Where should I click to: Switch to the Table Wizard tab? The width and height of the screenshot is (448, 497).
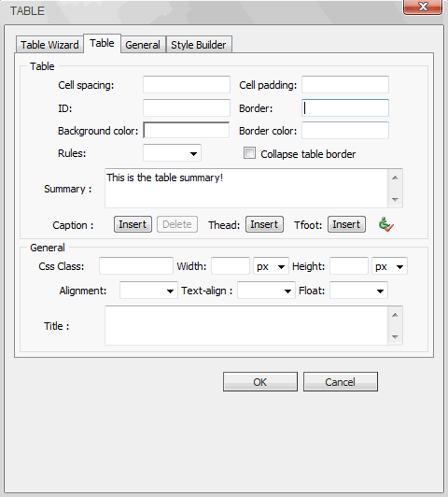pyautogui.click(x=49, y=45)
